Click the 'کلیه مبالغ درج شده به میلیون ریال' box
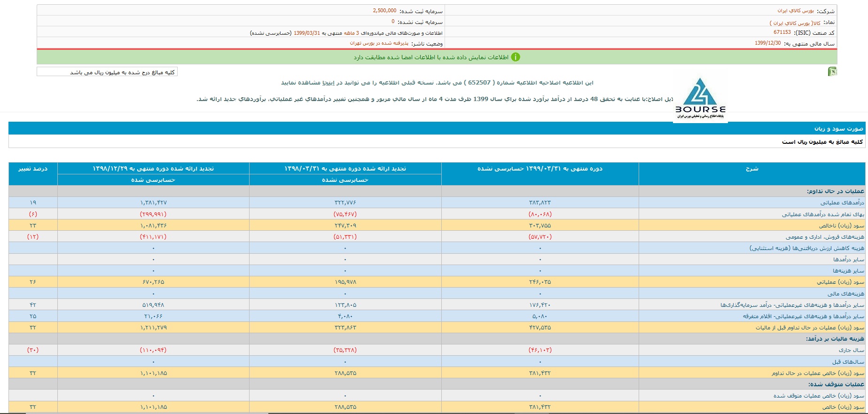 click(x=107, y=72)
